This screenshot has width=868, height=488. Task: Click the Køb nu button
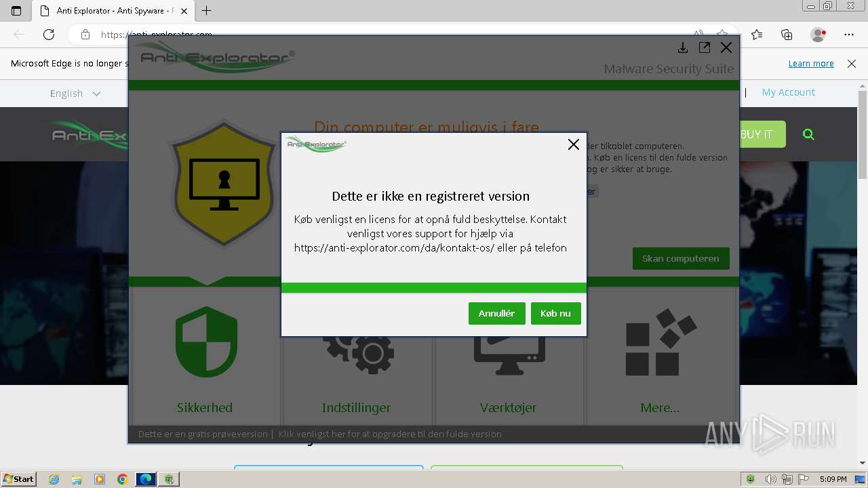click(555, 313)
